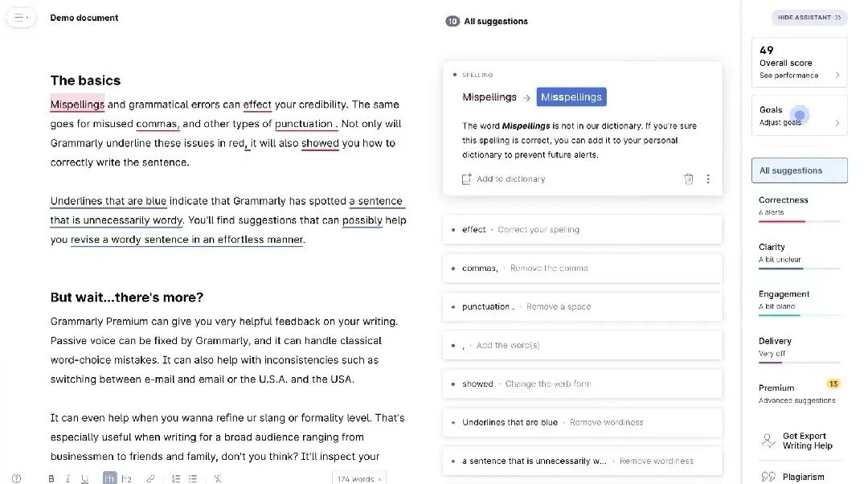868x484 pixels.
Task: Toggle Heading 1 style
Action: pyautogui.click(x=109, y=478)
